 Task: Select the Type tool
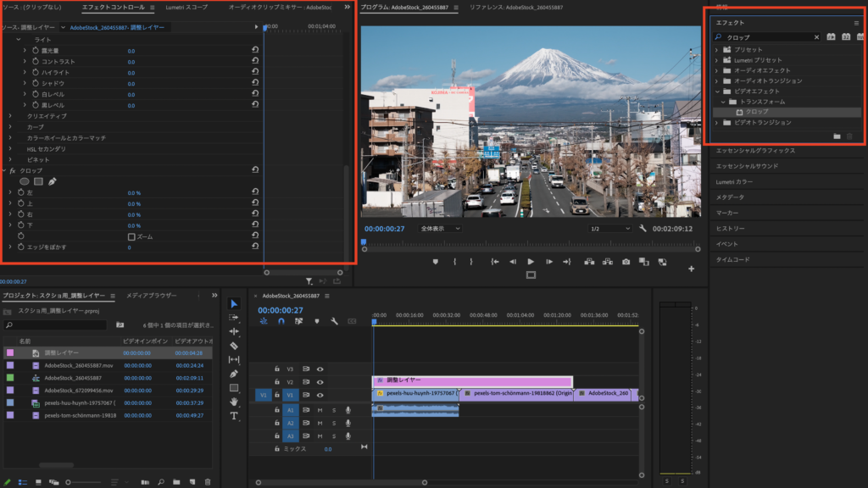[234, 416]
